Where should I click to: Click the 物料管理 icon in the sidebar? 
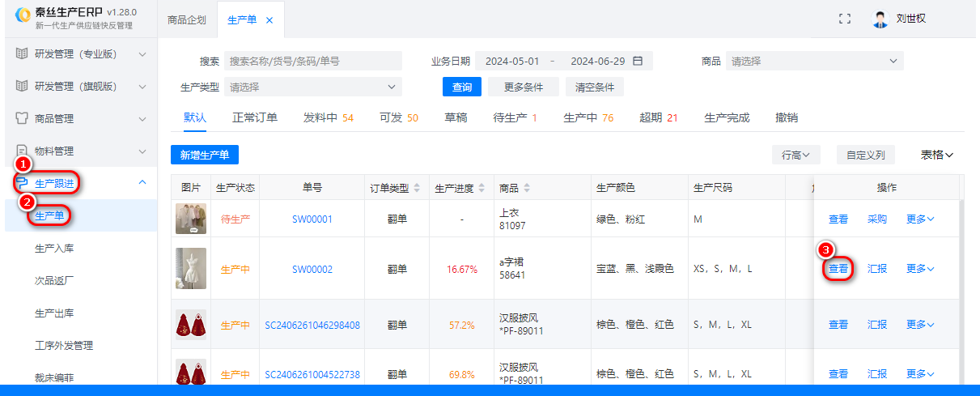[x=23, y=151]
